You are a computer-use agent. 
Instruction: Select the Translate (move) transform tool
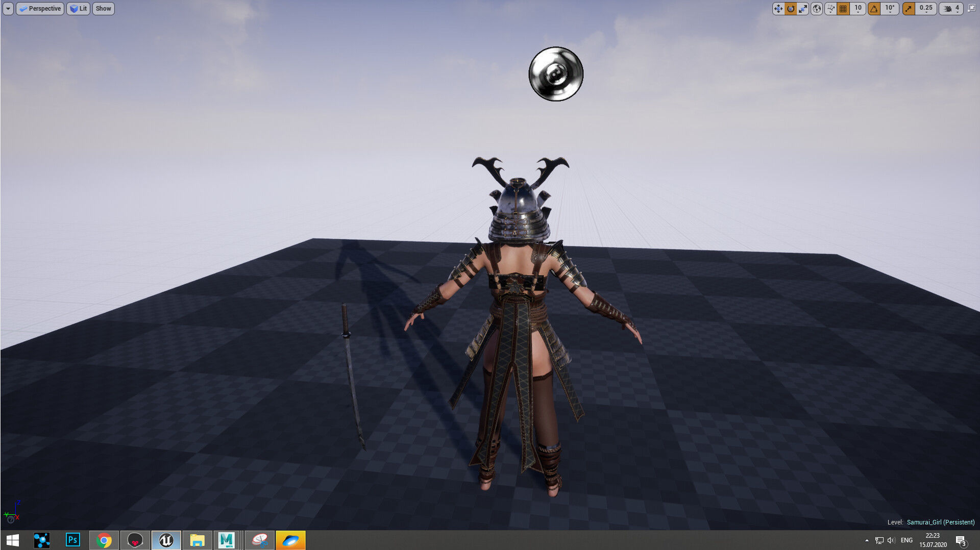tap(778, 9)
